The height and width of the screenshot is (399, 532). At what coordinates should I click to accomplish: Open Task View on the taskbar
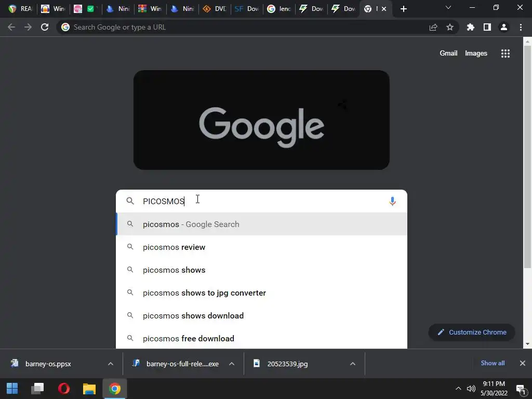(x=37, y=389)
